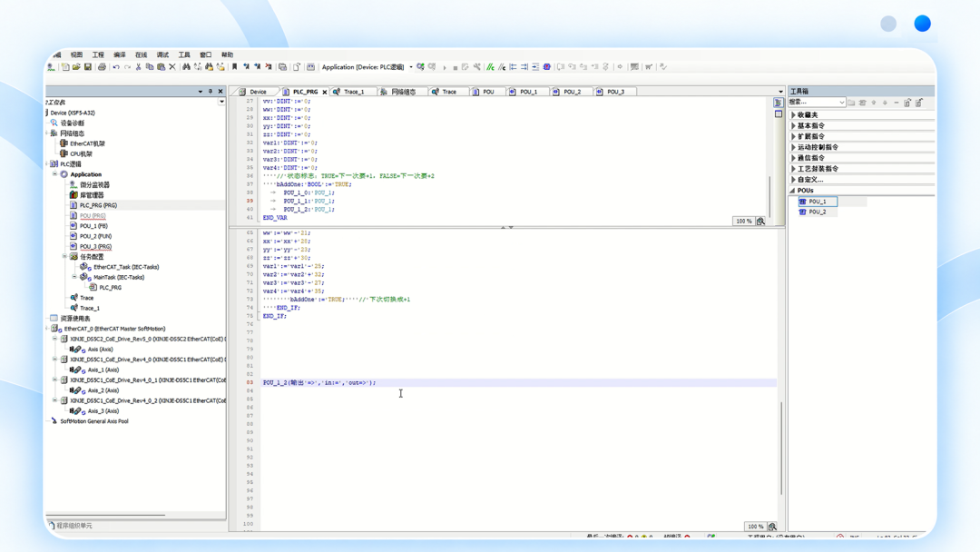Click the lower editor 100 % zoom field
The image size is (980, 552).
(755, 527)
